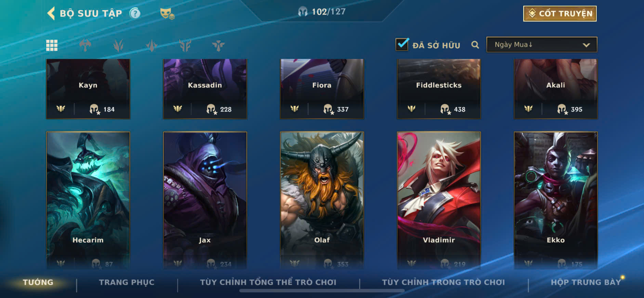
Task: Expand the Ngày Mua sort dropdown
Action: click(x=542, y=45)
